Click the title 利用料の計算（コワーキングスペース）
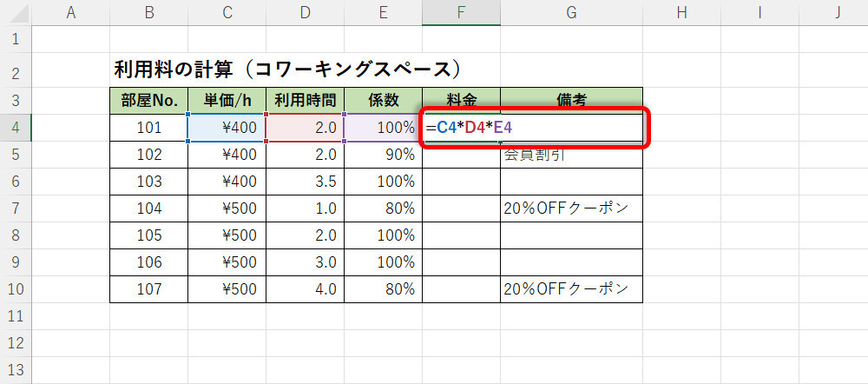The image size is (868, 384). (x=287, y=70)
